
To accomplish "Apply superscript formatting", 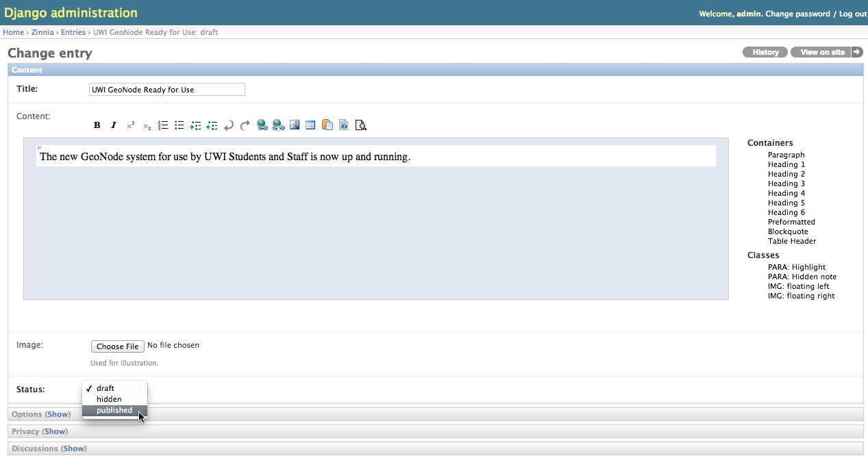I will pyautogui.click(x=130, y=125).
